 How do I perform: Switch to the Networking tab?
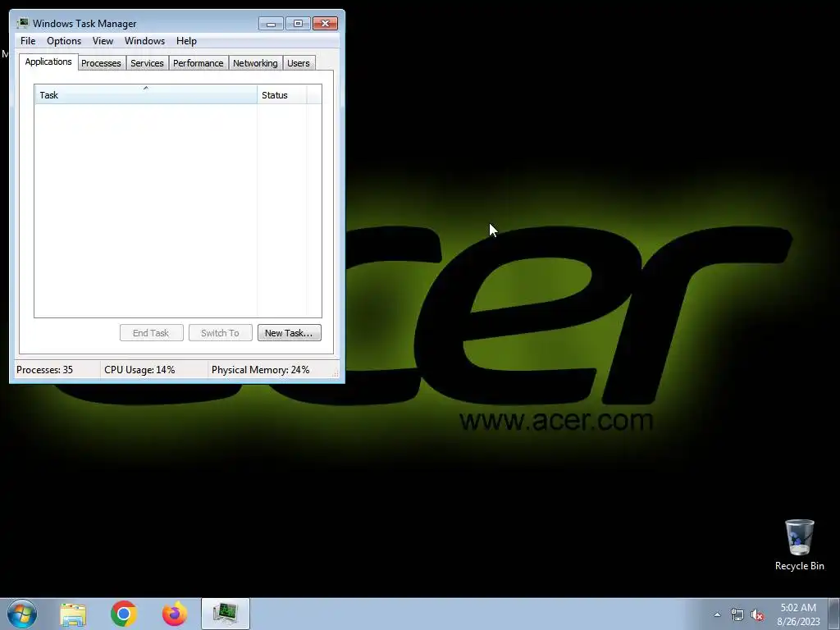click(x=256, y=63)
